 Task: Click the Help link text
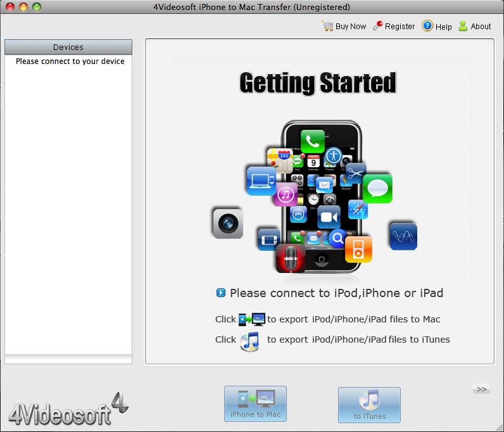[443, 27]
